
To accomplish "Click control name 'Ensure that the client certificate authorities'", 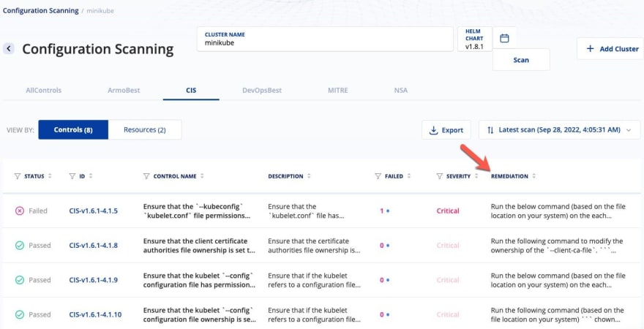I will (x=199, y=246).
